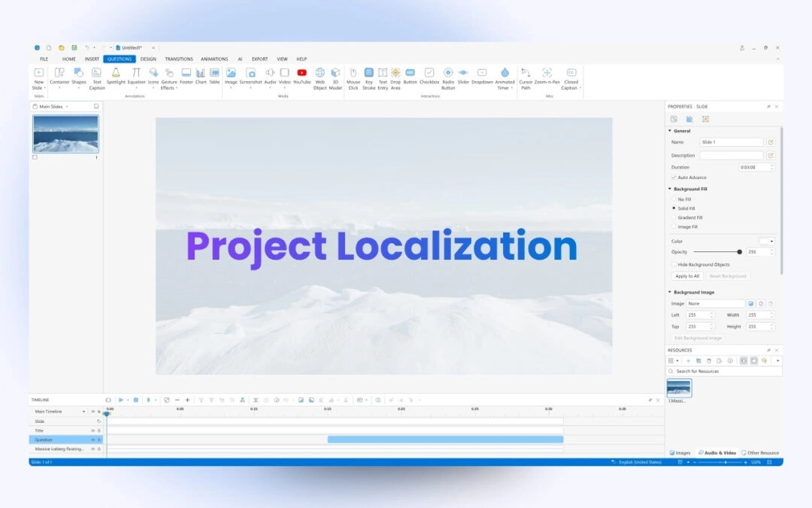This screenshot has height=508, width=812.
Task: Add a Key Stroke interaction
Action: pyautogui.click(x=368, y=79)
